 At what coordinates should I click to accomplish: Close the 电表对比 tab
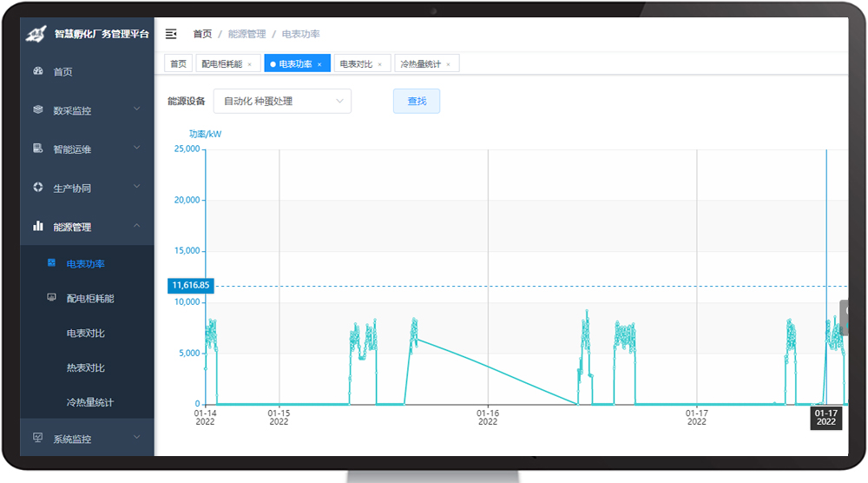point(380,65)
